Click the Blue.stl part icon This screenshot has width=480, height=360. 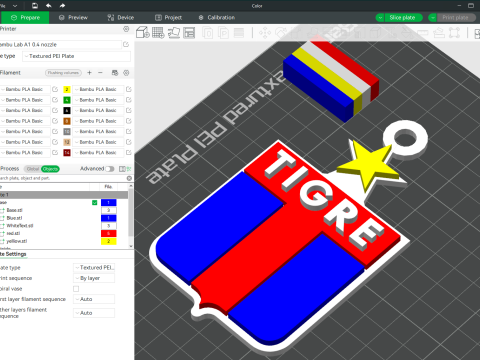tap(3, 218)
